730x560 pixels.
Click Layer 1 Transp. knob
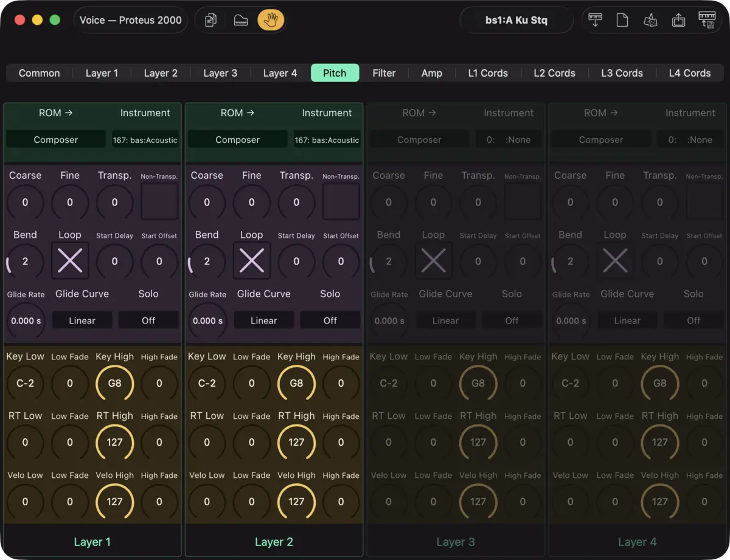114,202
